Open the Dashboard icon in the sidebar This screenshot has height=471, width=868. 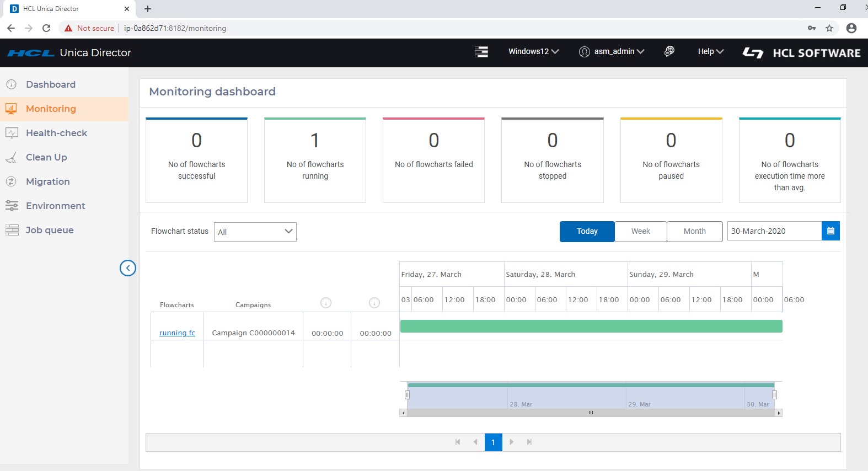(11, 84)
